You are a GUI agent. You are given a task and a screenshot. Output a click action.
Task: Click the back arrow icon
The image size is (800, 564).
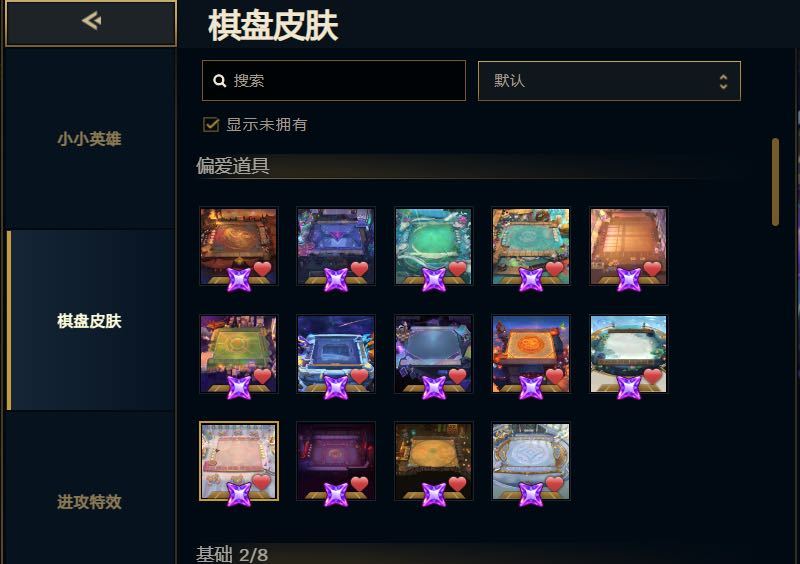[x=91, y=21]
